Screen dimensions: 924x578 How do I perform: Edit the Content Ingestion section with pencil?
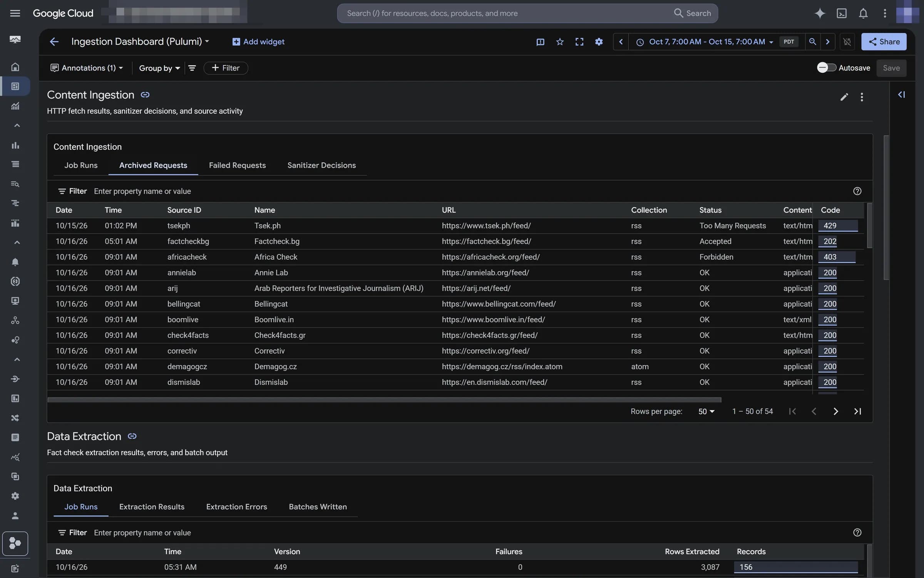pos(844,97)
